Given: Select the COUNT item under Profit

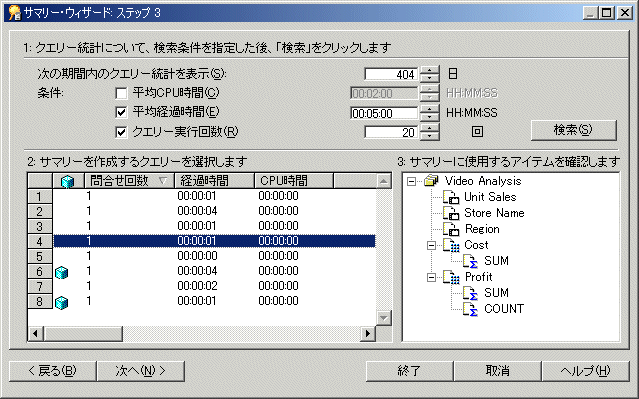Looking at the screenshot, I should click(x=504, y=309).
